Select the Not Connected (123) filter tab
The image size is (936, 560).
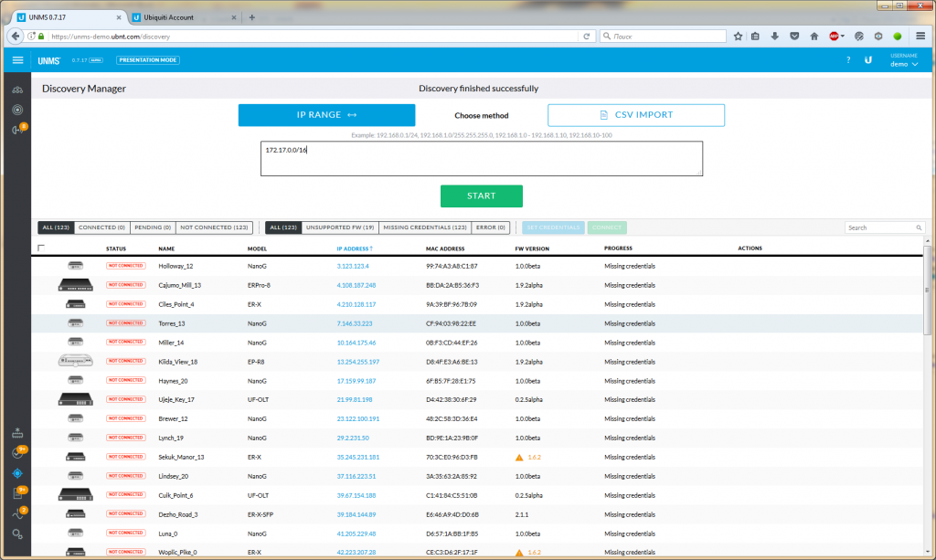[214, 227]
